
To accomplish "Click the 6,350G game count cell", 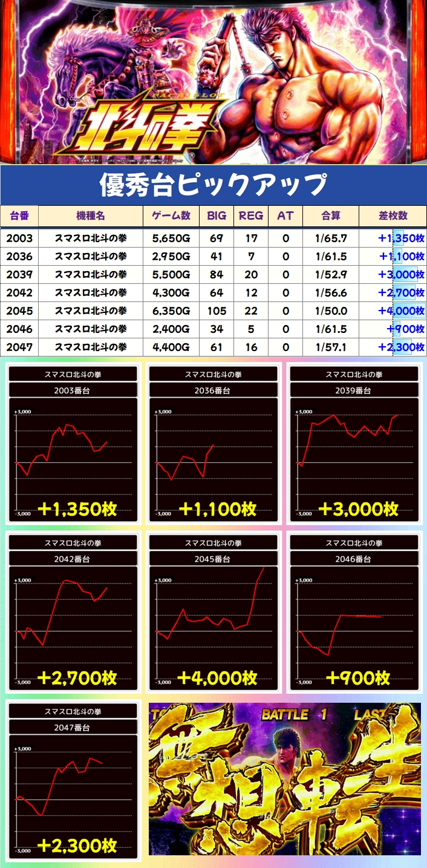I will (x=171, y=311).
